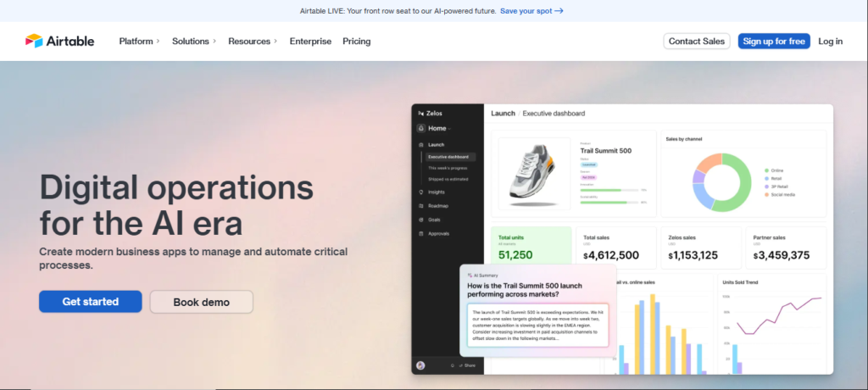Image resolution: width=868 pixels, height=390 pixels.
Task: Click the Trail Summit 500 product title
Action: pyautogui.click(x=605, y=151)
